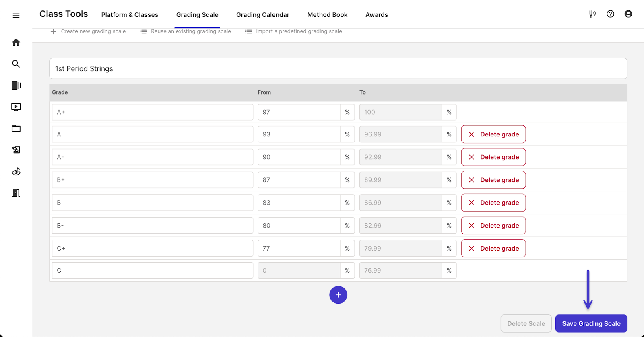Open the help question mark icon
Screen dimensions: 644x337
click(x=611, y=14)
